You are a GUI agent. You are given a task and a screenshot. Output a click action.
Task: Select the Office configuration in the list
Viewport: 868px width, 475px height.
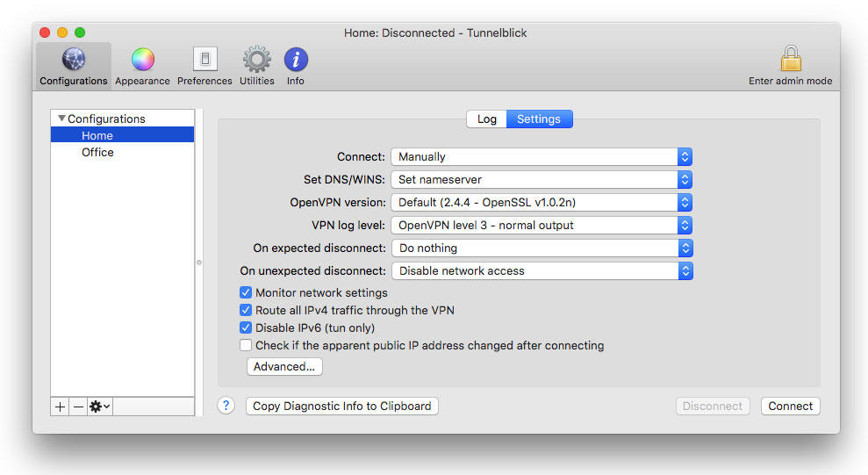(x=97, y=152)
